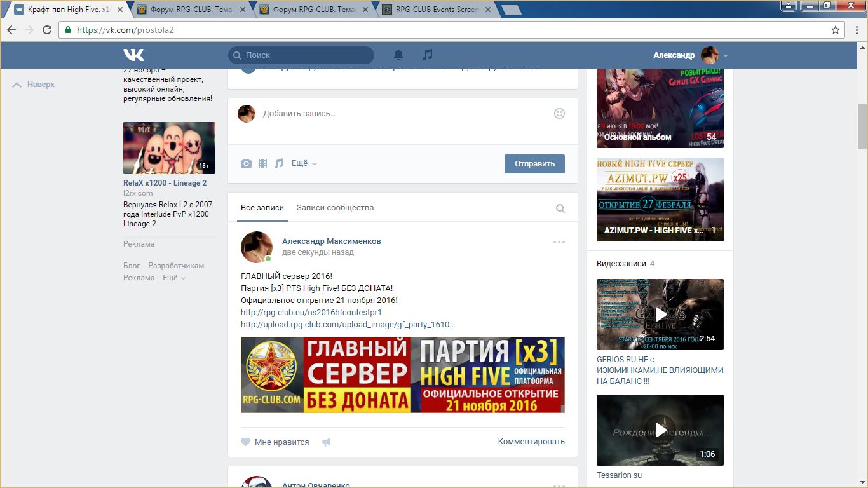Open the upload.rpg-club.com image link
Viewport: 868px width, 488px height.
coord(347,325)
